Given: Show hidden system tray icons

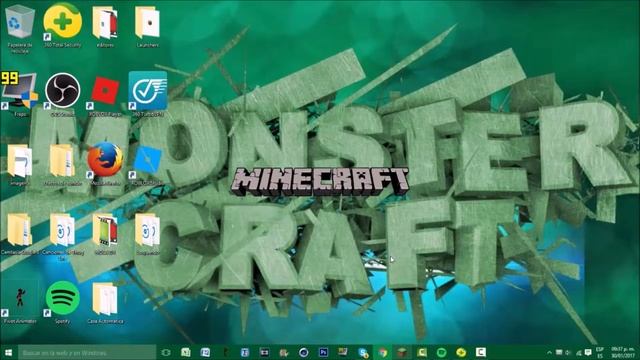Looking at the screenshot, I should [x=549, y=353].
